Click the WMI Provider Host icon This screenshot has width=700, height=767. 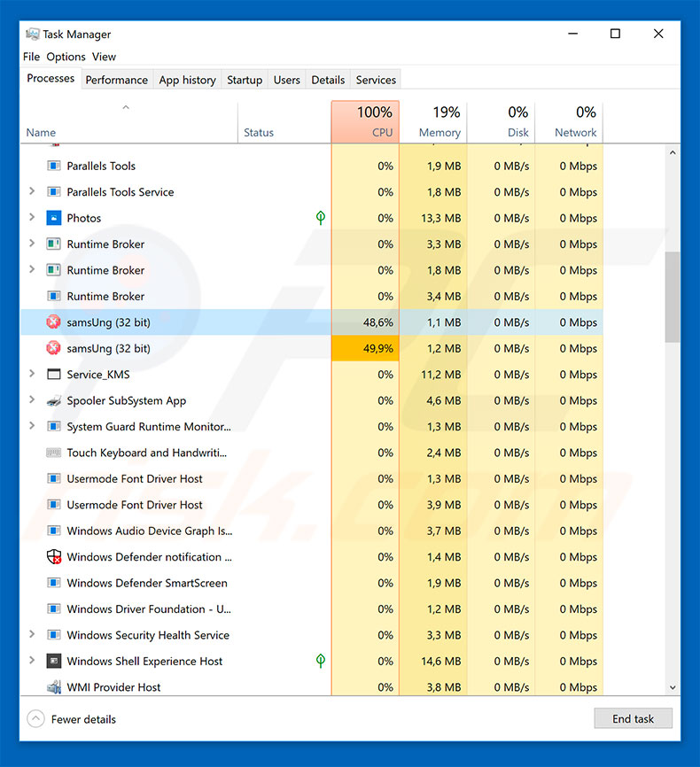(53, 686)
